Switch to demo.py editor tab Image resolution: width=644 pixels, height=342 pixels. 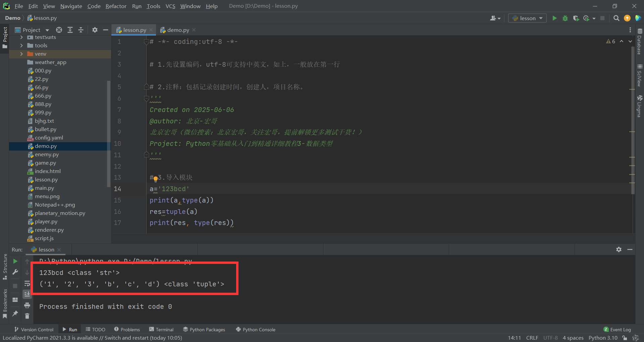(178, 30)
